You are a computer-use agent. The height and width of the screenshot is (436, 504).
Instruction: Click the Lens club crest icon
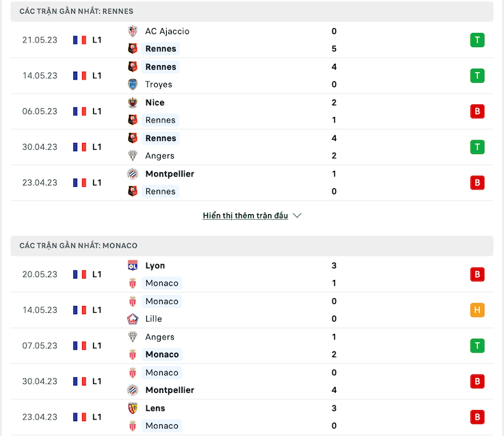[133, 408]
